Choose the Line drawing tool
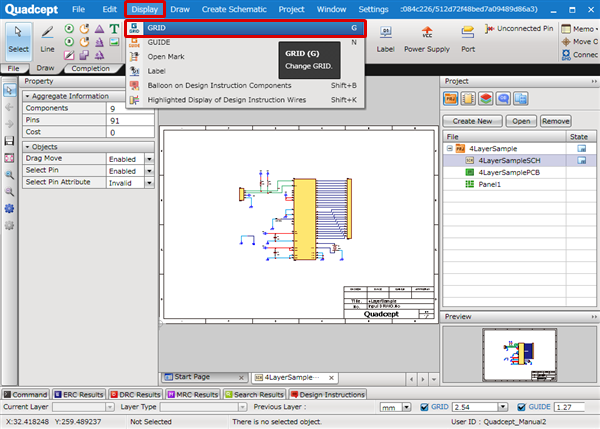 pos(47,40)
